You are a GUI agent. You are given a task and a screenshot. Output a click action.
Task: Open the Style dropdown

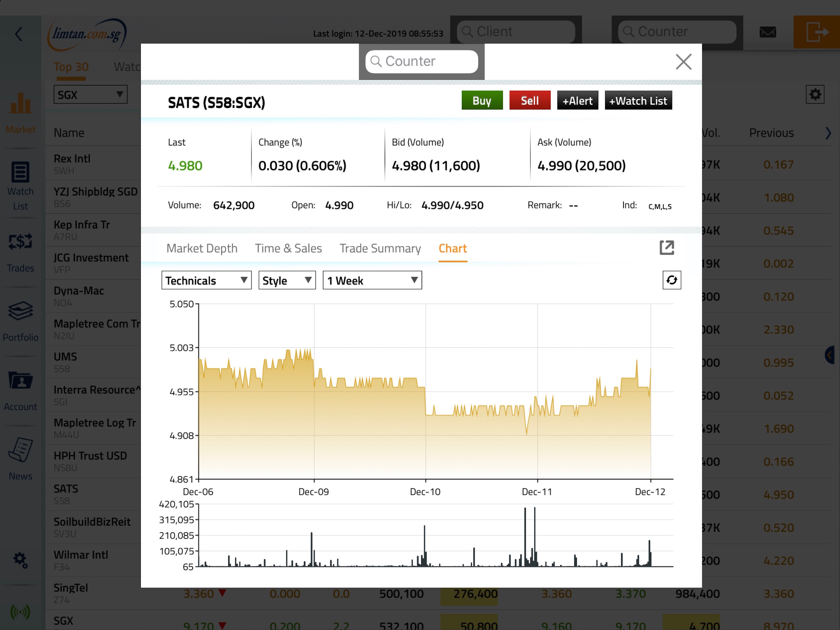click(x=287, y=281)
